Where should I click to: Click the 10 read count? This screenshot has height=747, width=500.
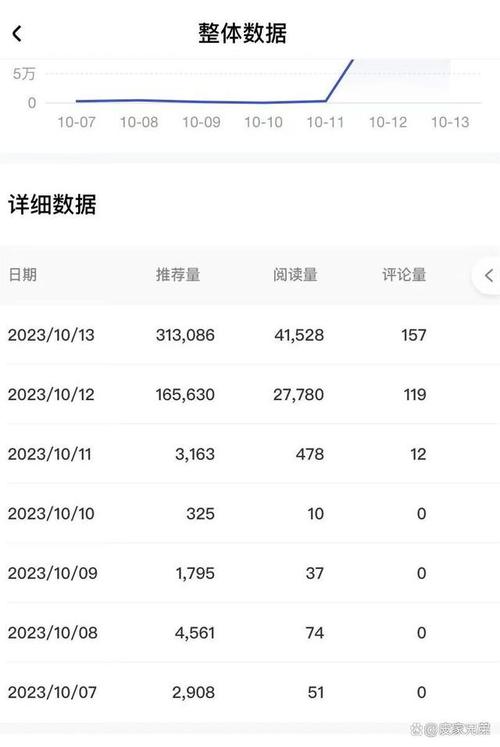pos(315,514)
